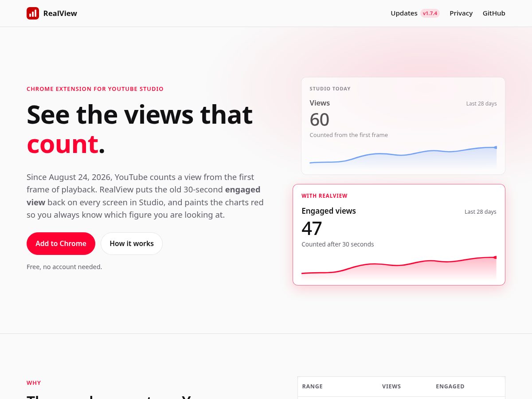
Task: Click the 'Free, no account needed.' text
Action: tap(64, 267)
